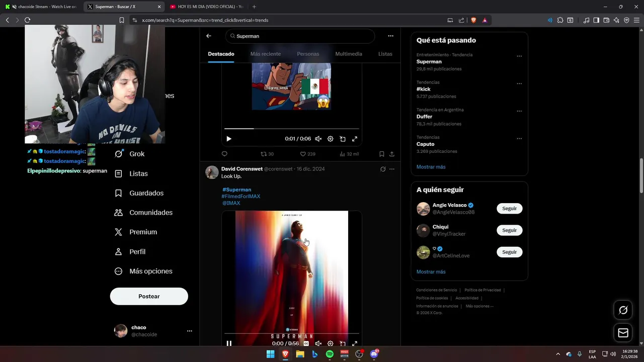
Task: Open the @IMAX mention link
Action: click(x=231, y=203)
